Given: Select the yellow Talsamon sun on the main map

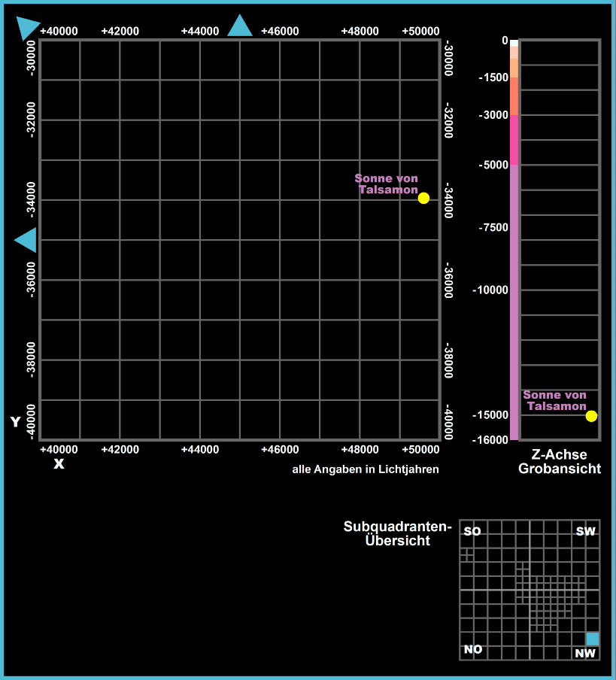Looking at the screenshot, I should tap(423, 198).
